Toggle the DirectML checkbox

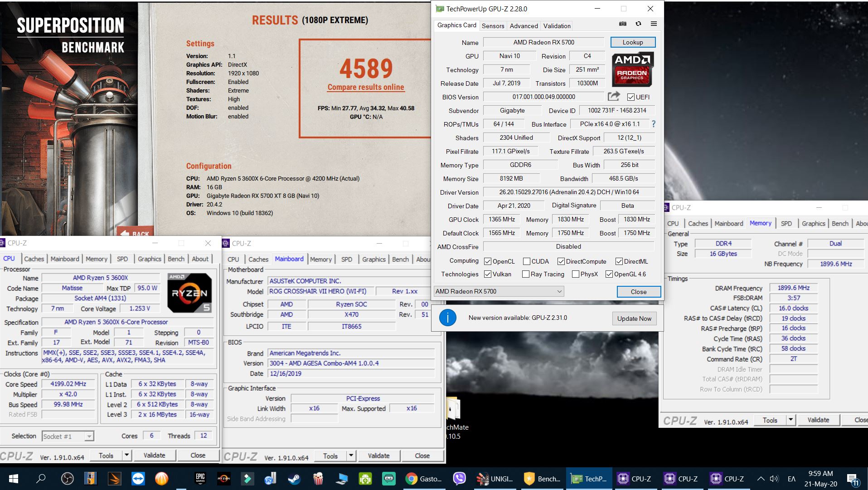pos(619,261)
